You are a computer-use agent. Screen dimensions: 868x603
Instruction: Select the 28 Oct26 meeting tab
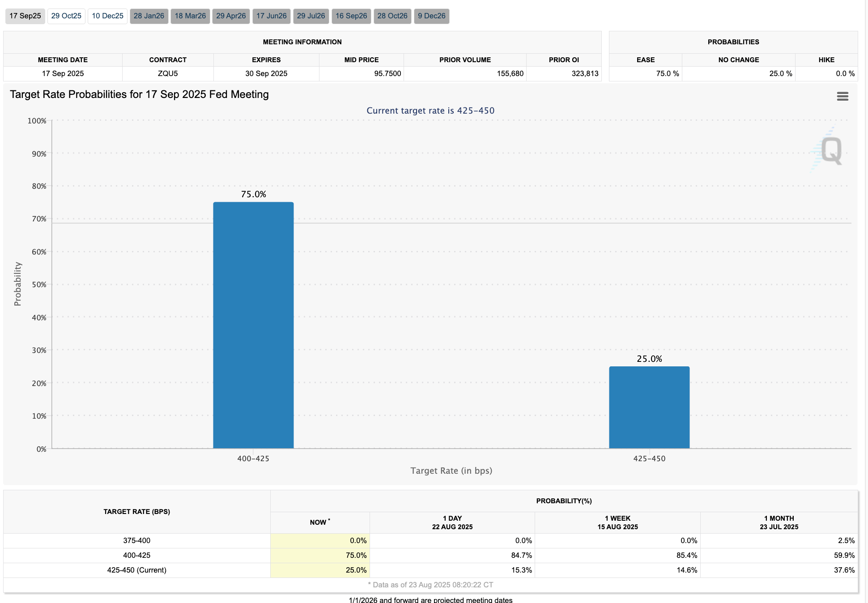coord(392,16)
